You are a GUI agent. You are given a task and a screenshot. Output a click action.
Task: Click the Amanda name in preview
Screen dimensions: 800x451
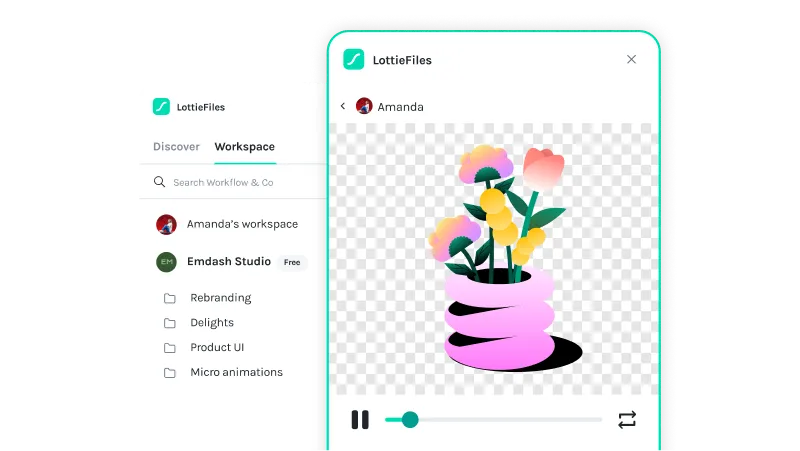click(x=401, y=107)
